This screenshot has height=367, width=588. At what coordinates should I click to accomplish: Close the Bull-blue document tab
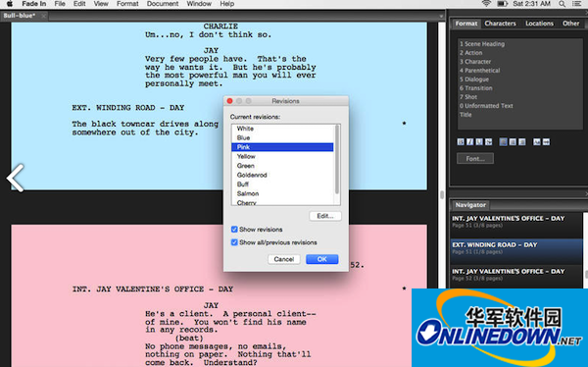(43, 16)
